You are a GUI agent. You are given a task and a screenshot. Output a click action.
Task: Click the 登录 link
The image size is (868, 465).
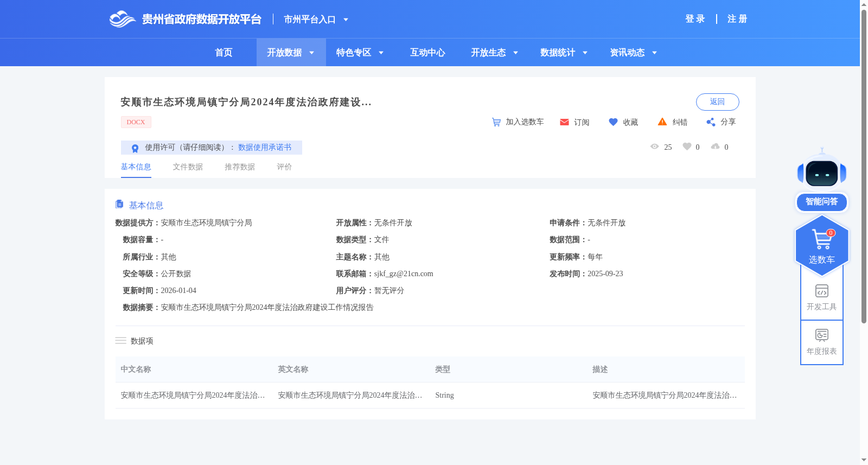point(695,19)
